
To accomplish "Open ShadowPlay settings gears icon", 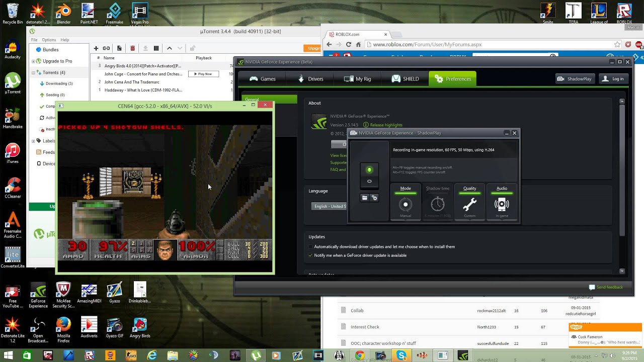I will pyautogui.click(x=374, y=198).
